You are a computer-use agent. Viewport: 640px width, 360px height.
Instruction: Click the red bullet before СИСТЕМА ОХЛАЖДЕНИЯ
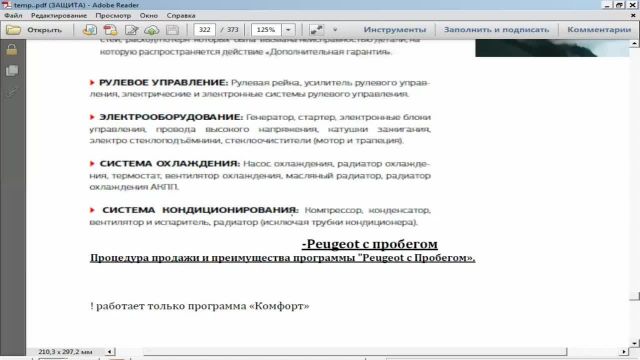point(92,164)
